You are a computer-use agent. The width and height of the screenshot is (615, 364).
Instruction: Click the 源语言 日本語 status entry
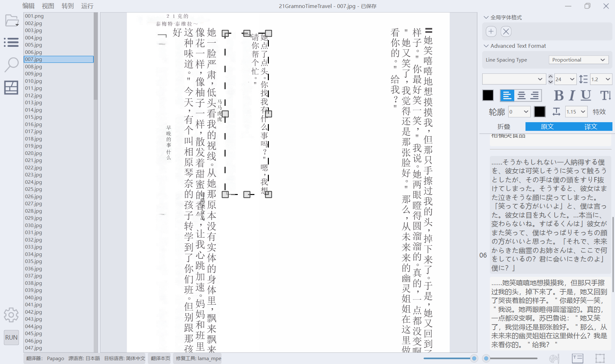(x=84, y=358)
